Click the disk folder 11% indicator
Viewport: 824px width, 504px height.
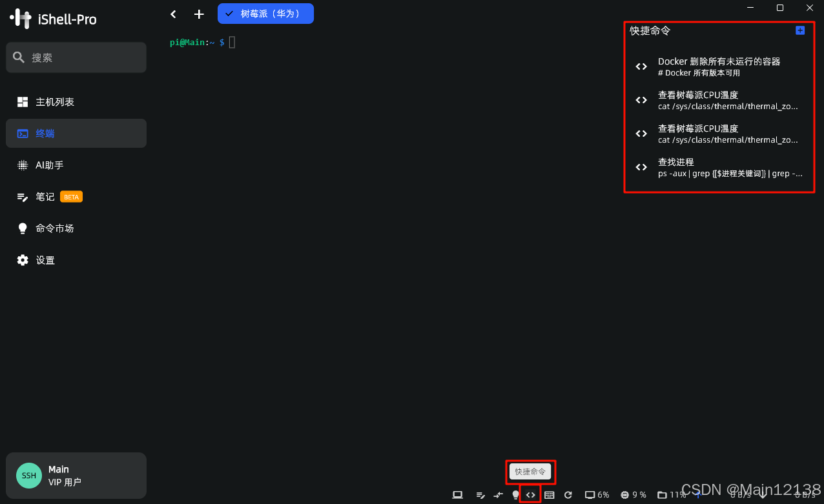click(x=672, y=495)
